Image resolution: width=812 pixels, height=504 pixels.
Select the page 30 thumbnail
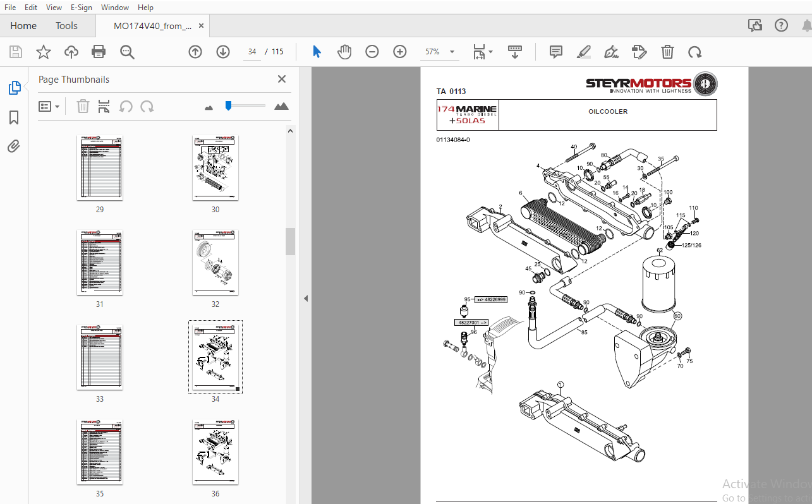pos(215,168)
